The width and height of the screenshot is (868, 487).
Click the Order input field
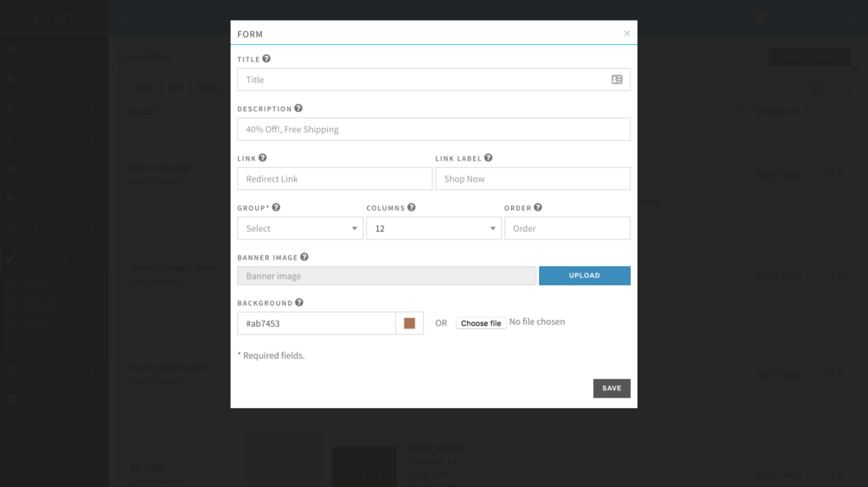(x=566, y=228)
